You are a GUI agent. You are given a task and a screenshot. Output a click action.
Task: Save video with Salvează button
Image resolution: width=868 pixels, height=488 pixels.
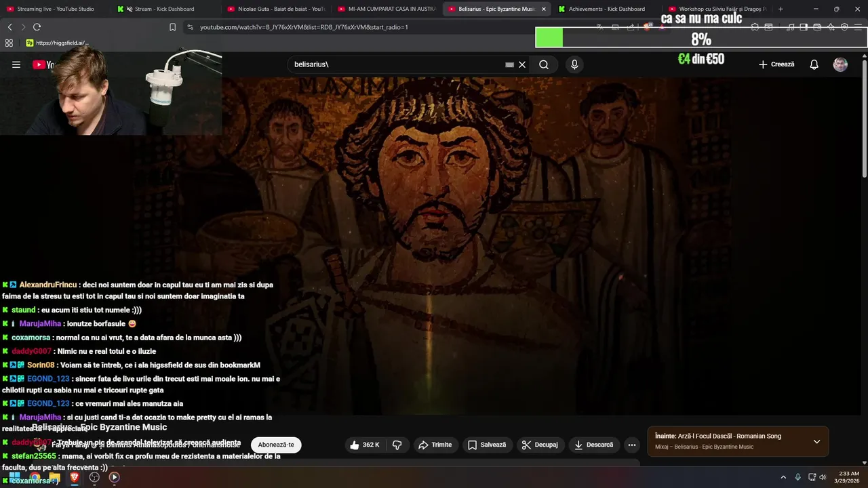(x=486, y=445)
